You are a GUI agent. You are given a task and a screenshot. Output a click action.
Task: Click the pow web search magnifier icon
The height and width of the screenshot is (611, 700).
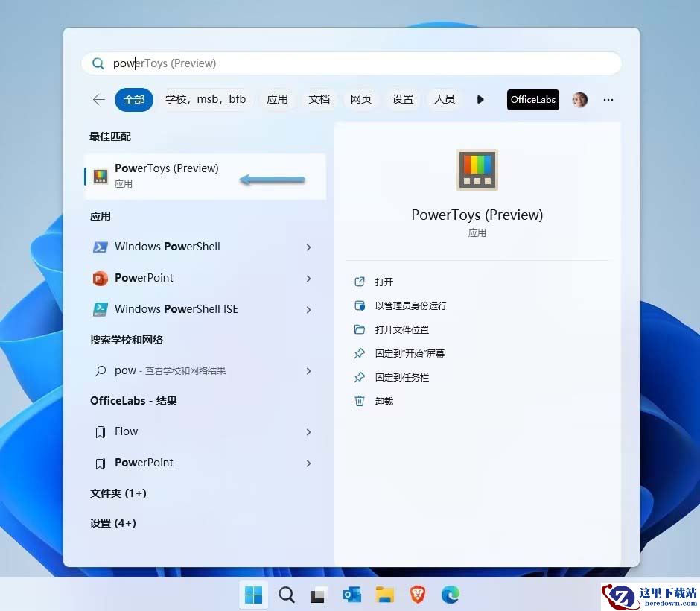(x=101, y=371)
